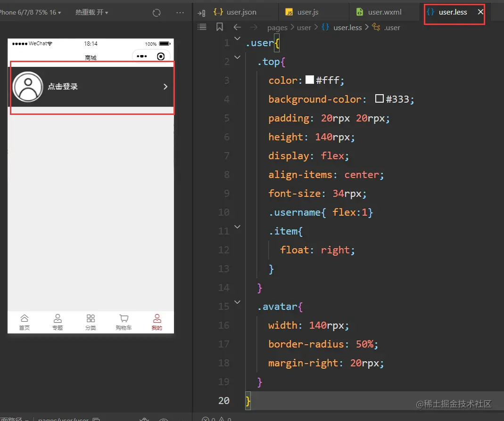The image size is (504, 421).
Task: Click the 'font-size: 34rpx;' line
Action: coord(317,194)
